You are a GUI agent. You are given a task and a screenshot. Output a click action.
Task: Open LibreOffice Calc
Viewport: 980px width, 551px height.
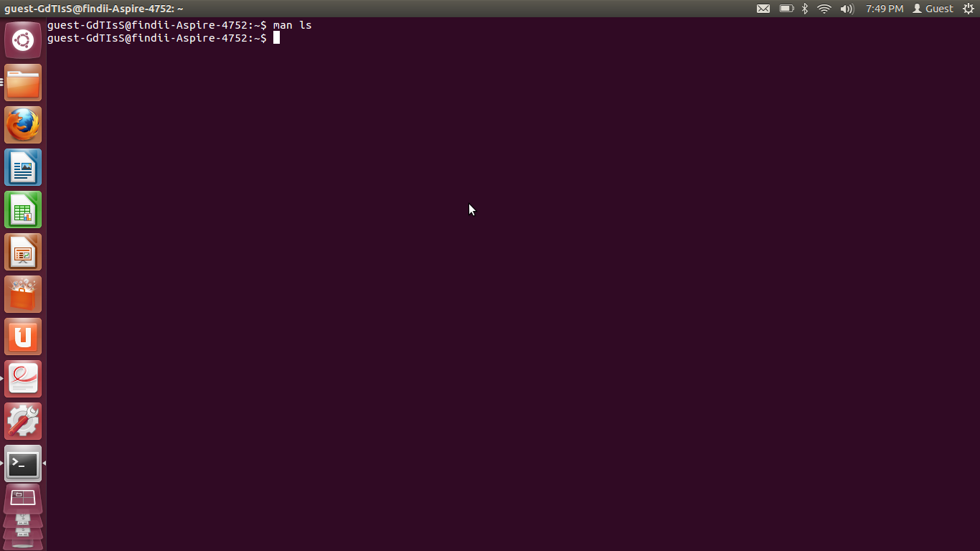[23, 209]
